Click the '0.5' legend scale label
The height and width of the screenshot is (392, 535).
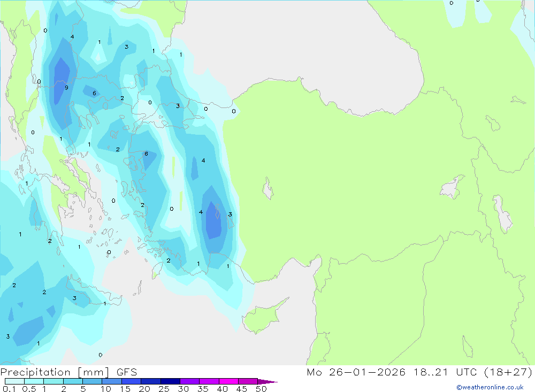[29, 389]
